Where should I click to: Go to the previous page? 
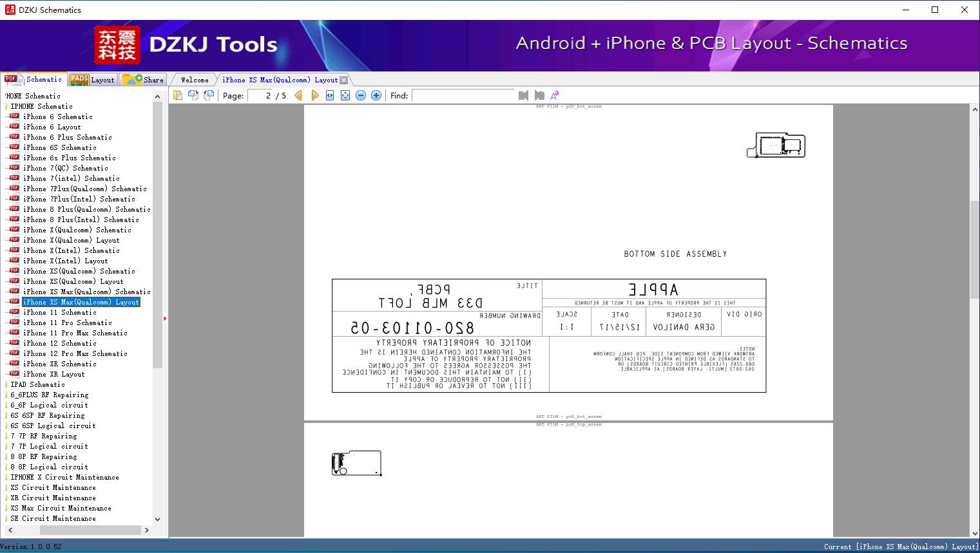298,95
